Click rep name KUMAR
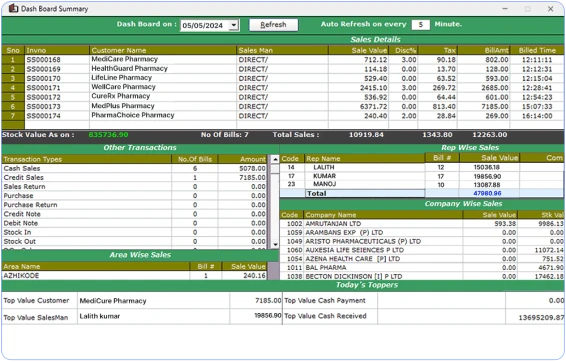Image resolution: width=566 pixels, height=363 pixels. pyautogui.click(x=325, y=176)
